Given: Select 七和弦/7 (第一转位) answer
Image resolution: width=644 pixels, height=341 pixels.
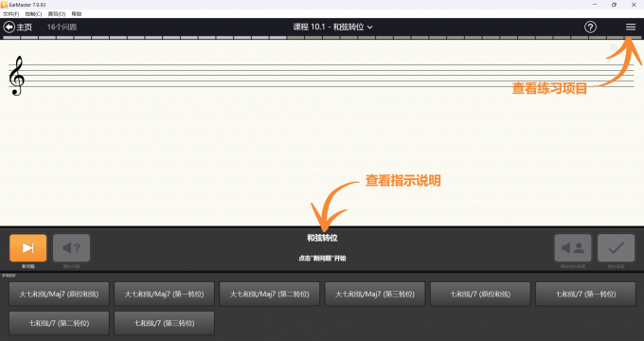Looking at the screenshot, I should pos(585,295).
